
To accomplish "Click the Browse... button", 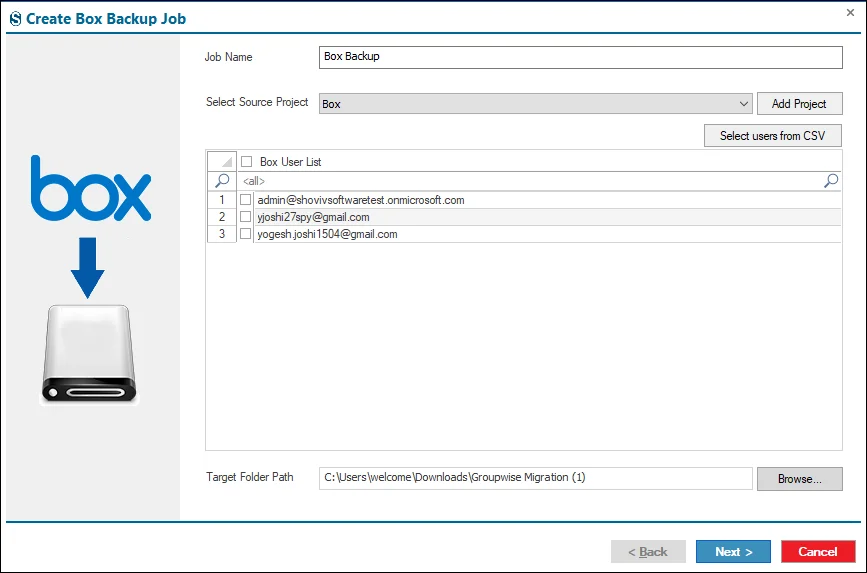I will pyautogui.click(x=800, y=479).
